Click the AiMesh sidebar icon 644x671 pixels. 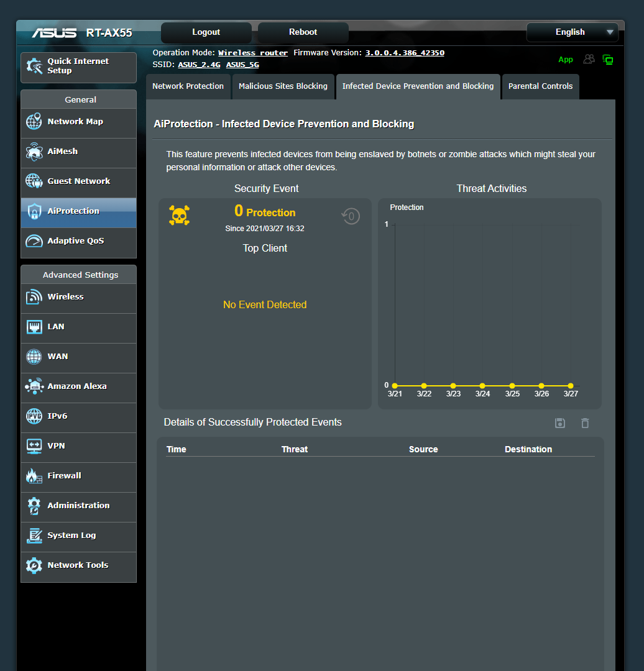tap(34, 152)
